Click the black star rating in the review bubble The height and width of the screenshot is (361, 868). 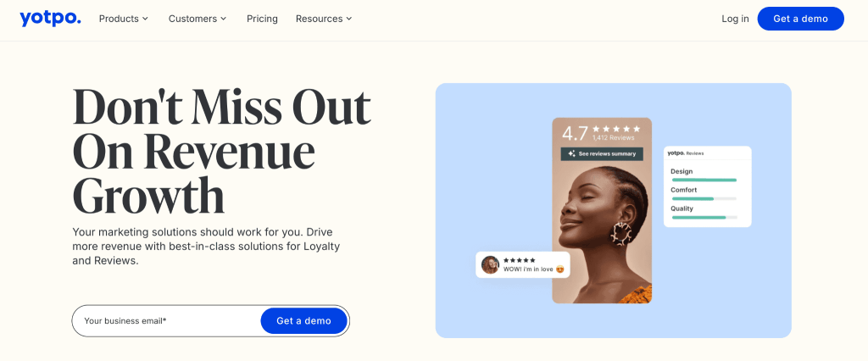click(520, 260)
